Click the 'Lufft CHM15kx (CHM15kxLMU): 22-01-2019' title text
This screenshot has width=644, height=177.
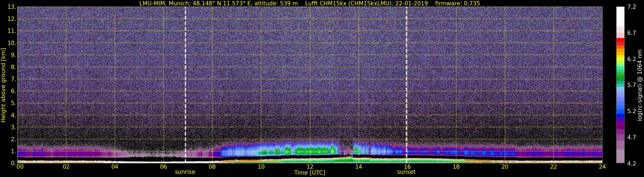(366, 3)
